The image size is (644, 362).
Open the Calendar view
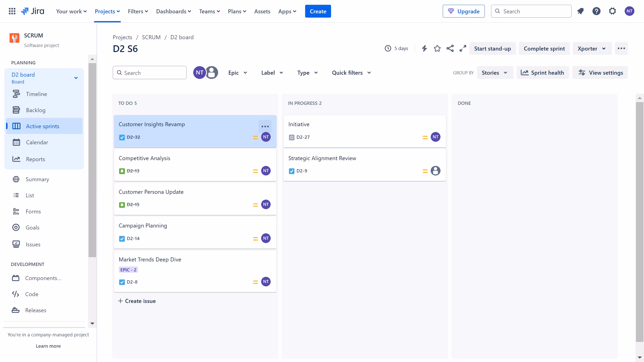[37, 142]
